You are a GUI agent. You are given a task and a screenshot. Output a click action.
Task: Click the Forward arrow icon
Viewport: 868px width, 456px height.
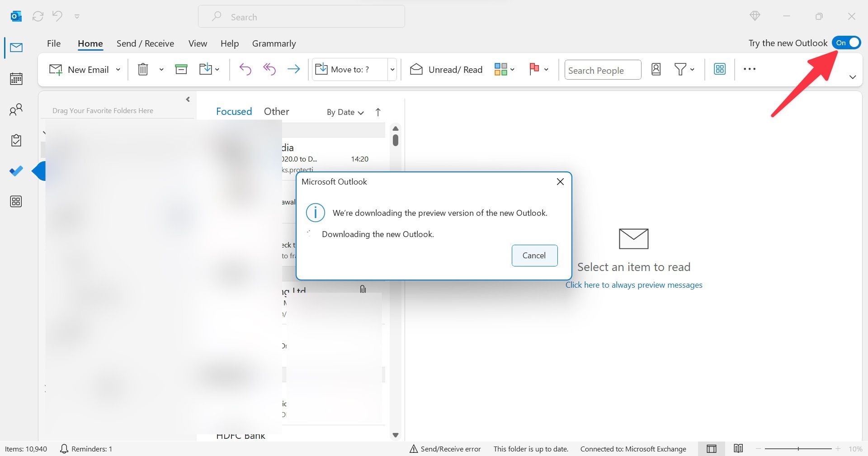[294, 69]
